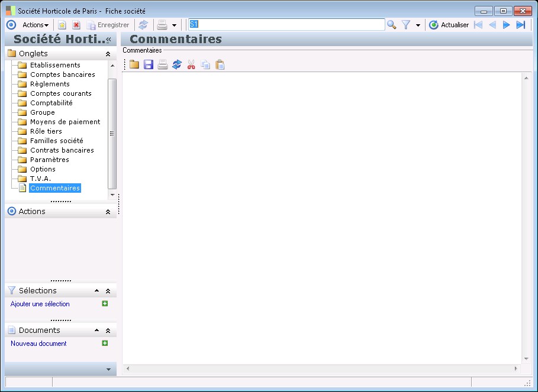Collapse the left sidebar with double chevron
Screen dimensions: 538x392
[108, 40]
